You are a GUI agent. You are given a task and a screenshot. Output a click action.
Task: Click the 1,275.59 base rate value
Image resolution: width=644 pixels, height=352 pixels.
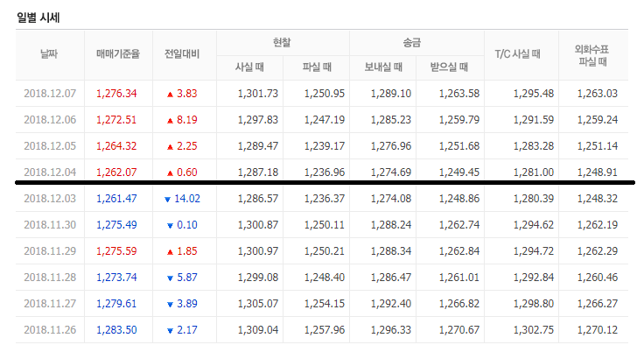116,251
